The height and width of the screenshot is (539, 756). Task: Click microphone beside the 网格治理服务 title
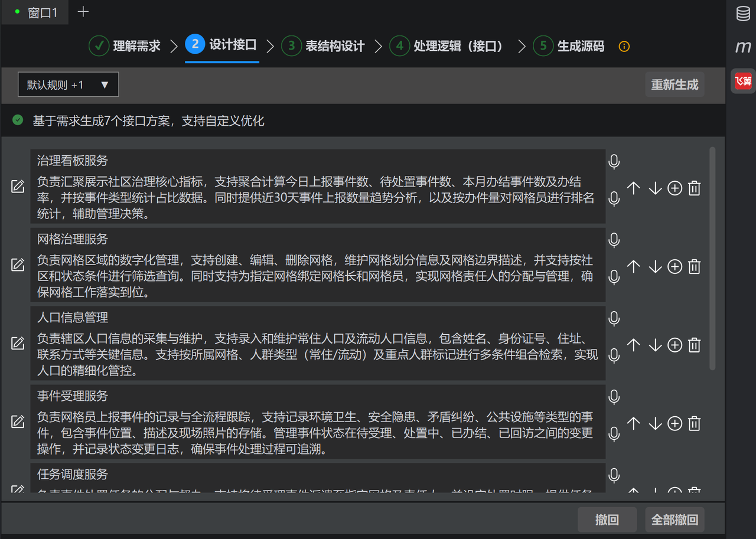[614, 240]
